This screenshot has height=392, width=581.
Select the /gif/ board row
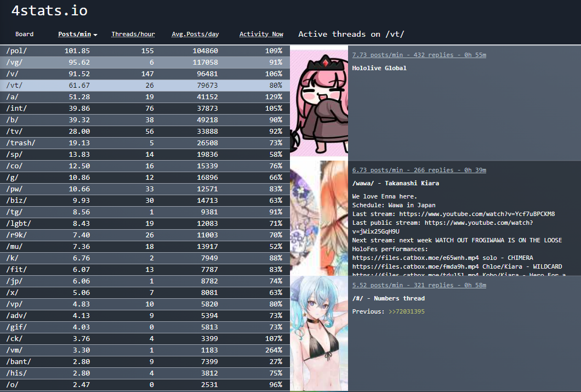coord(145,327)
